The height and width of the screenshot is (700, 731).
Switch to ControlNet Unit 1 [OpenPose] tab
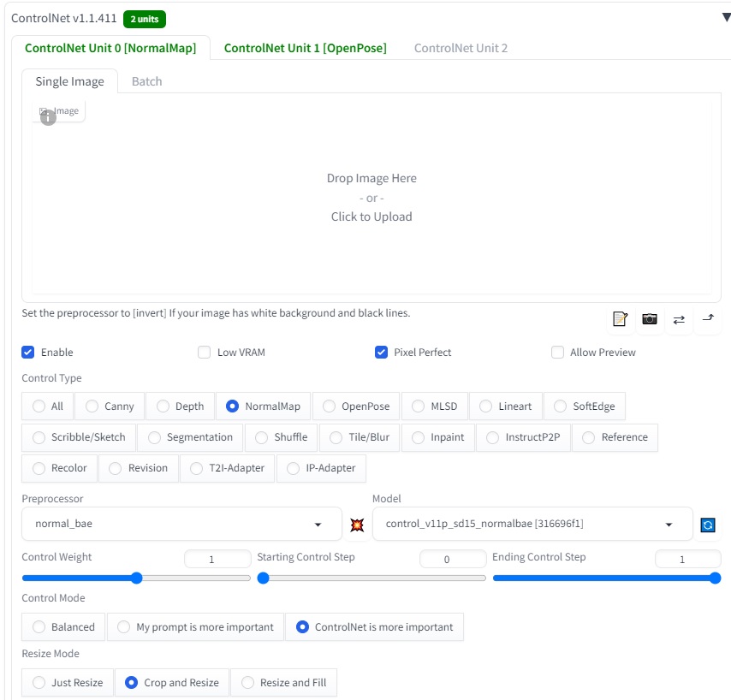click(x=306, y=48)
